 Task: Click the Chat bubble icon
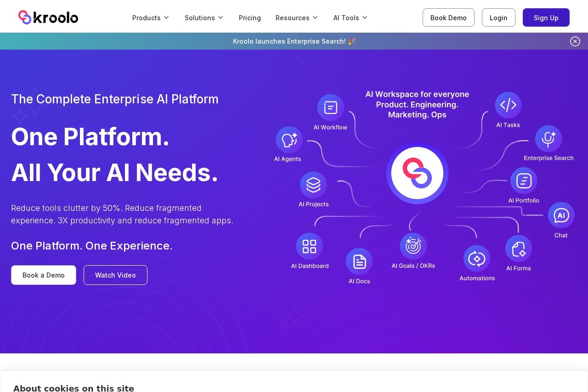click(561, 215)
